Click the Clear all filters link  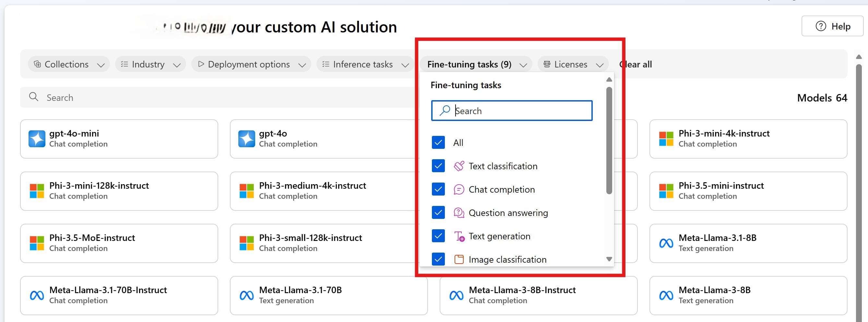(x=636, y=64)
